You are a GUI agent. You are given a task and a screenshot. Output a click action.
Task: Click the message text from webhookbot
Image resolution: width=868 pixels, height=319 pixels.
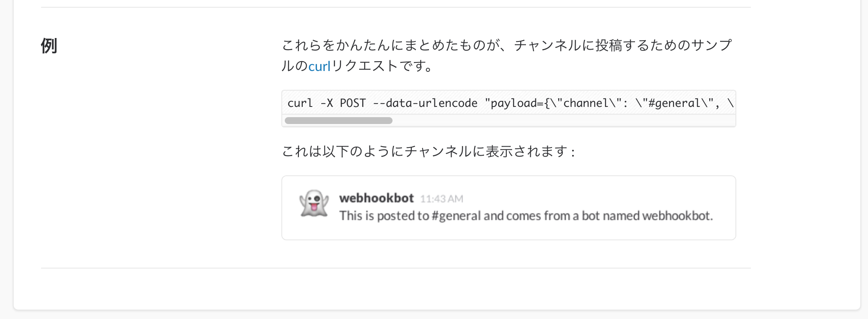526,216
